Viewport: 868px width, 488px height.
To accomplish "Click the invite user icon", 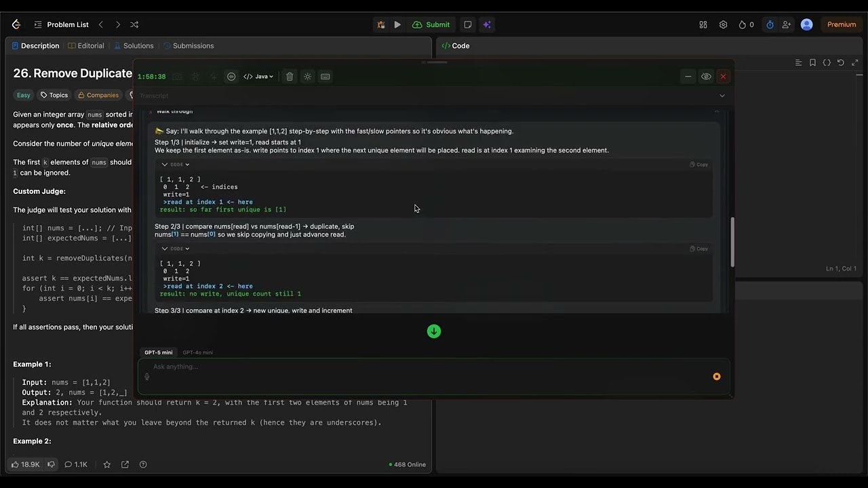I will tap(787, 24).
